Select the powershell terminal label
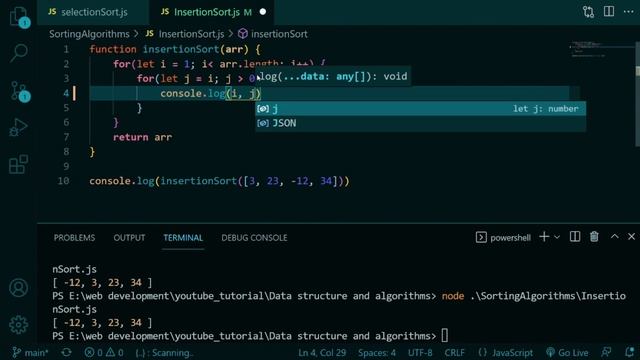Screen dimensions: 640x360 [503, 238]
